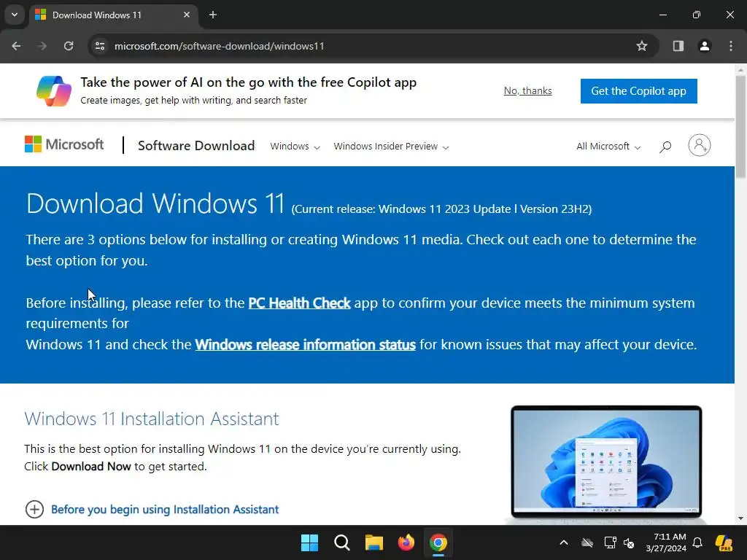
Task: Open the notifications bell
Action: click(x=697, y=542)
